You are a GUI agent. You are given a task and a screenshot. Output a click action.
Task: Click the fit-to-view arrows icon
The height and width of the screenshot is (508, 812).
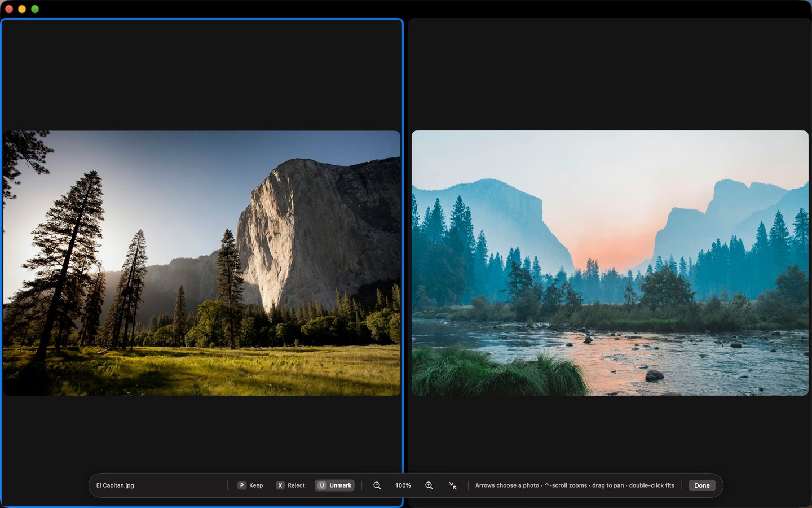coord(453,485)
